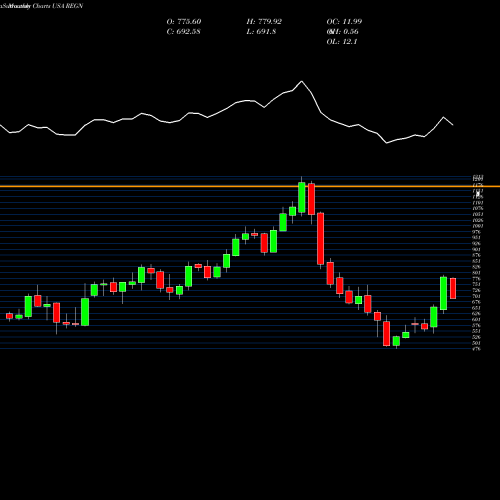This screenshot has width=500, height=500.
Task: Click the 476 price axis label at the bottom
Action: 476,349
